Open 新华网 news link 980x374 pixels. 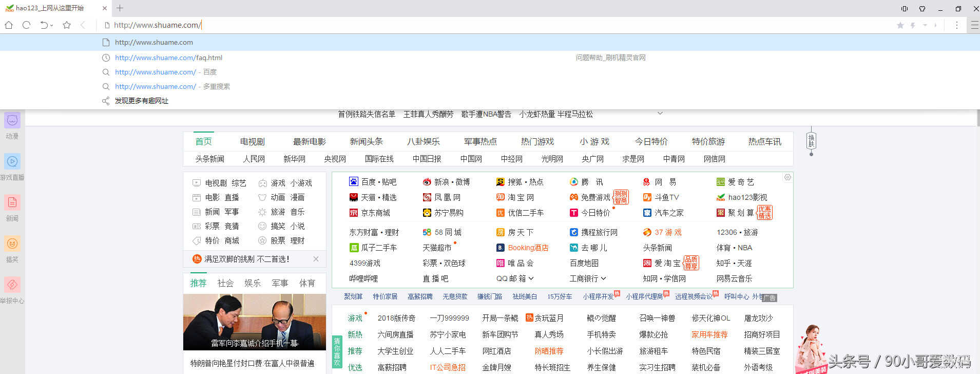point(295,159)
